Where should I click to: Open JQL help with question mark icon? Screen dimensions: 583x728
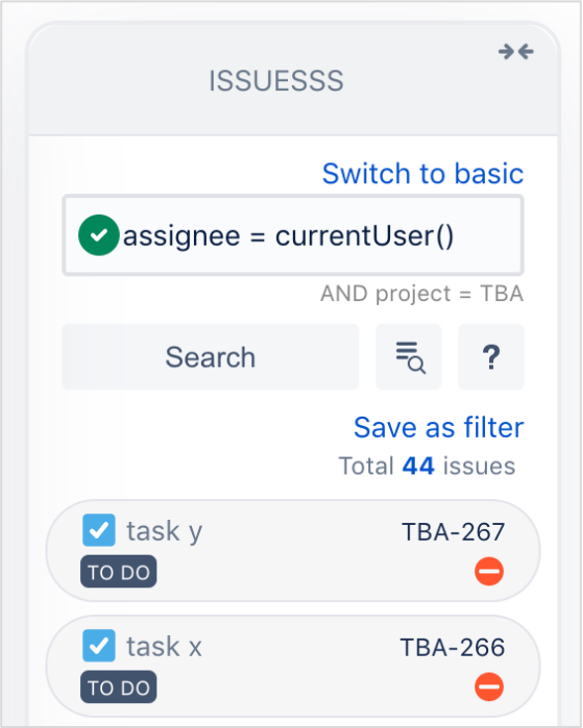pos(491,357)
